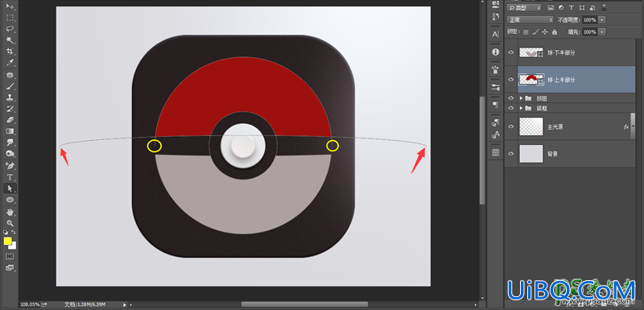Select the Lasso tool
This screenshot has height=310, width=644.
pyautogui.click(x=10, y=29)
